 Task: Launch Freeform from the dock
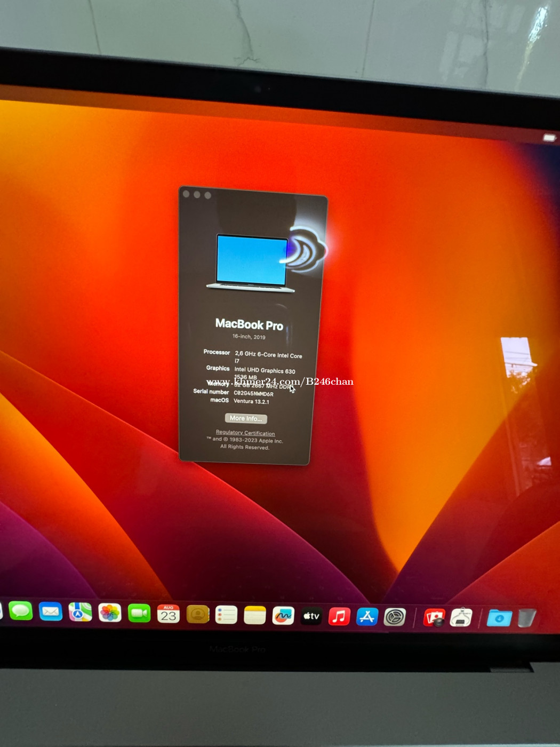(283, 616)
